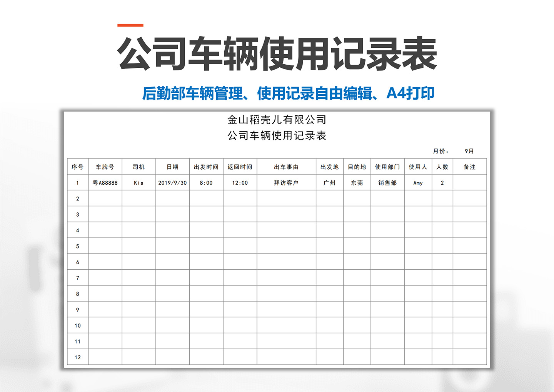Click the user cell showing Amy
This screenshot has height=392, width=554.
coord(418,183)
